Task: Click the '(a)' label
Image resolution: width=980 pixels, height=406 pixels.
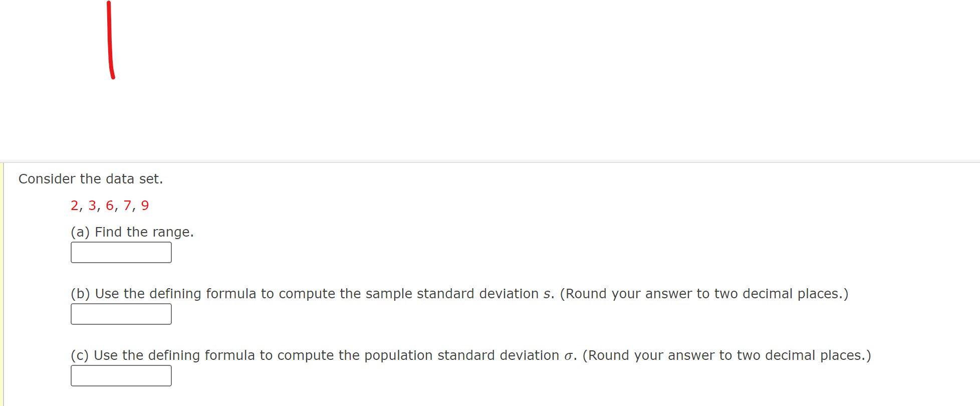Action: click(80, 232)
